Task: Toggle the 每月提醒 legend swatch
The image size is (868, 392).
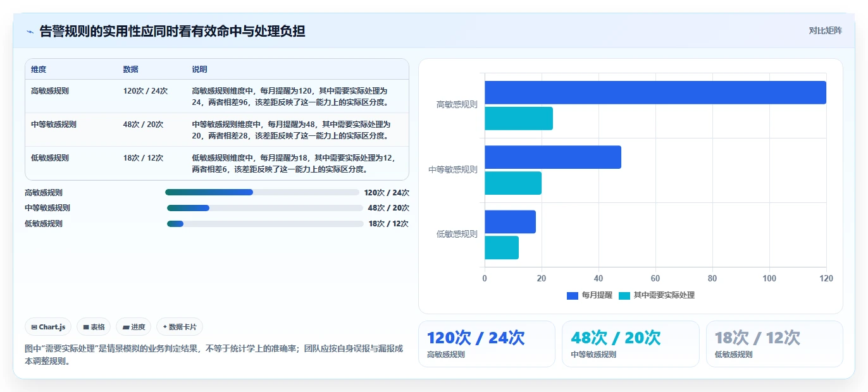Action: pyautogui.click(x=573, y=295)
